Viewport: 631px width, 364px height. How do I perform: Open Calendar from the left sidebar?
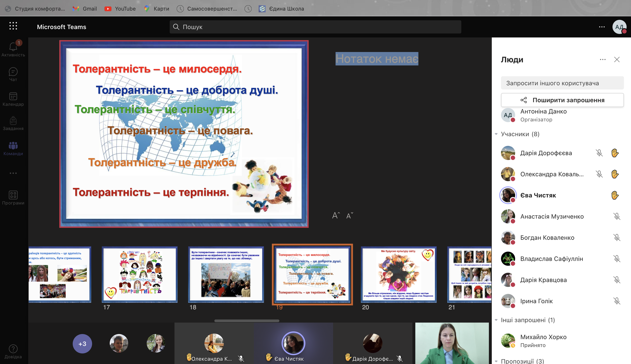[x=13, y=97]
